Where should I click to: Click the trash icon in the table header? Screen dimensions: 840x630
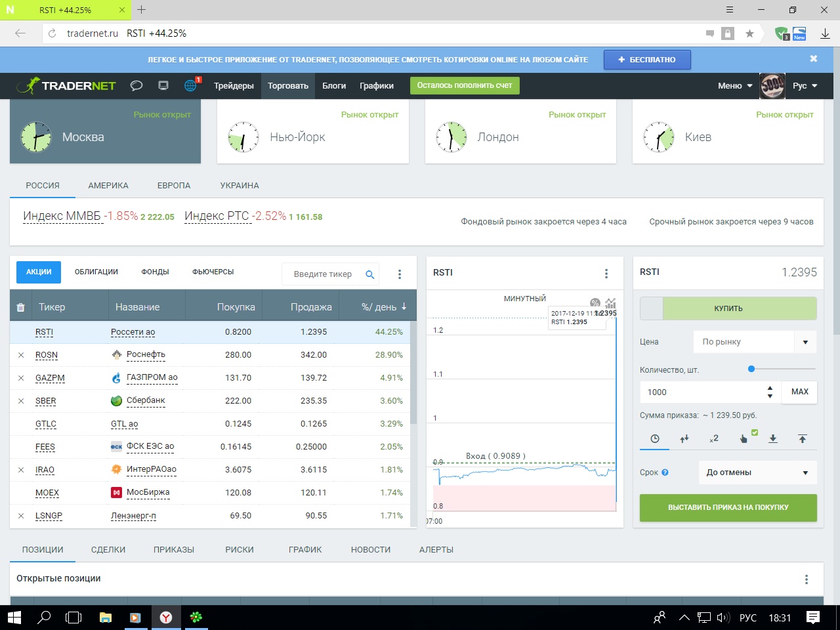20,307
